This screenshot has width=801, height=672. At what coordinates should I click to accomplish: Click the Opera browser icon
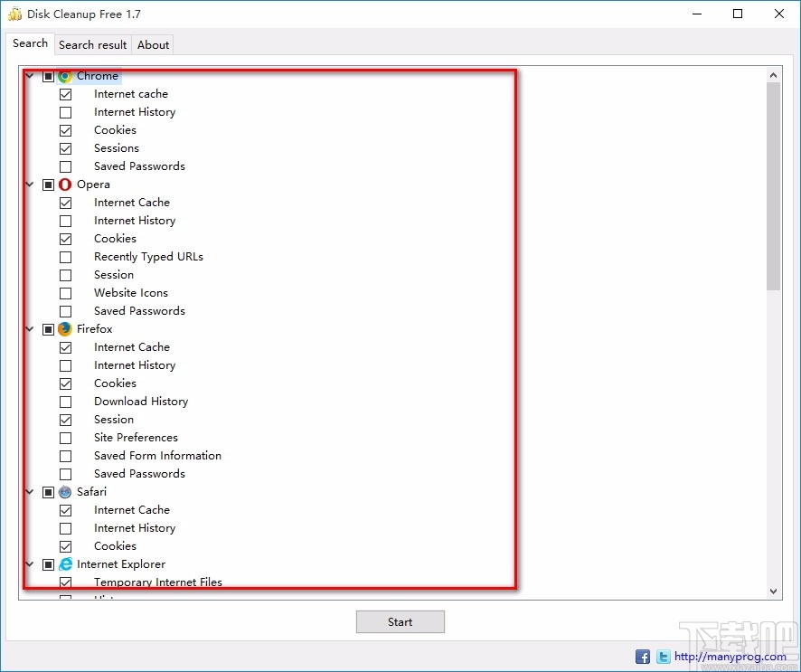tap(63, 184)
